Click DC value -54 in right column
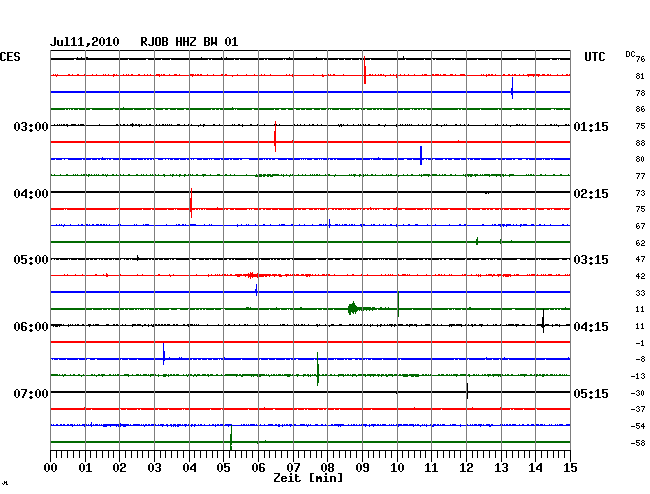 (638, 426)
